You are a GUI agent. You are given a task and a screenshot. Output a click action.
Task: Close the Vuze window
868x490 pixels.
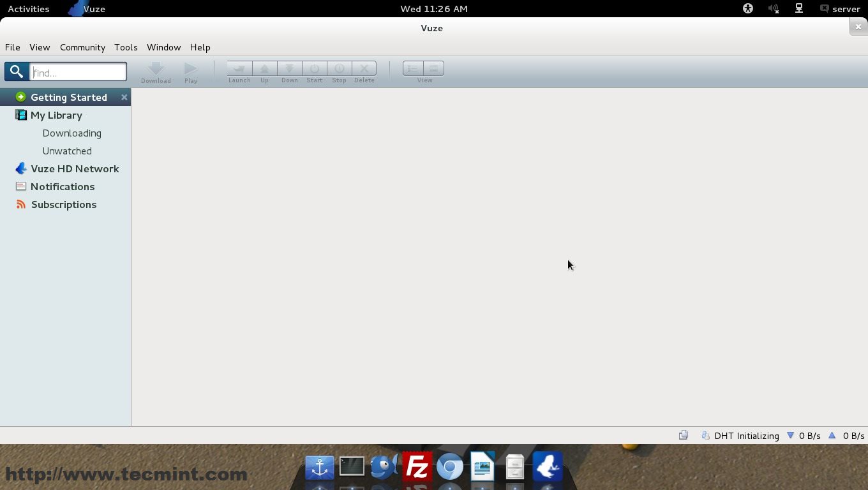click(858, 27)
